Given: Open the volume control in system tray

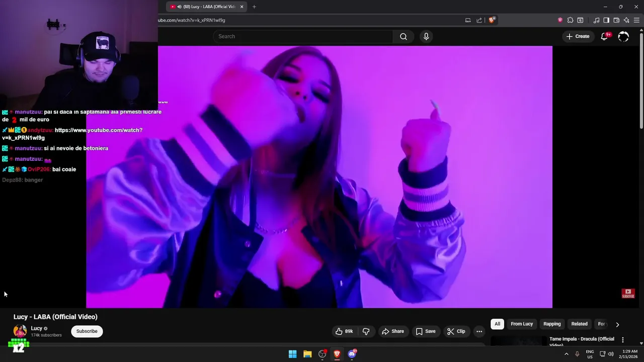Looking at the screenshot, I should click(611, 354).
